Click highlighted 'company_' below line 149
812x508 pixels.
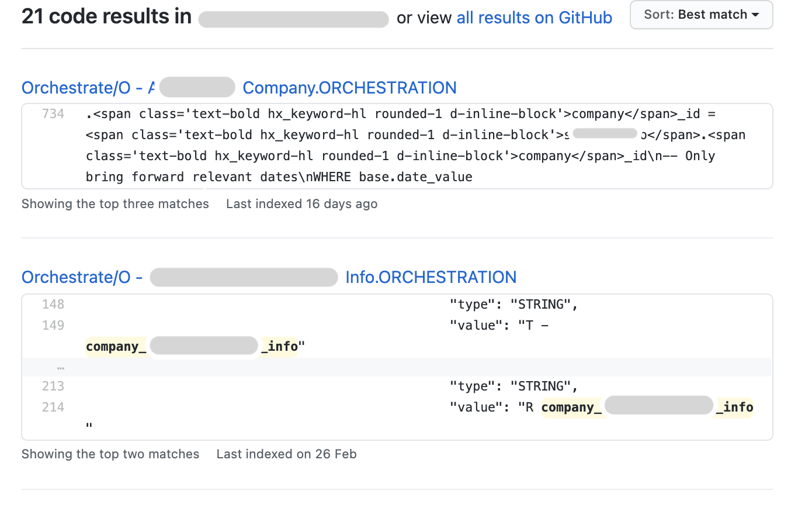(116, 346)
